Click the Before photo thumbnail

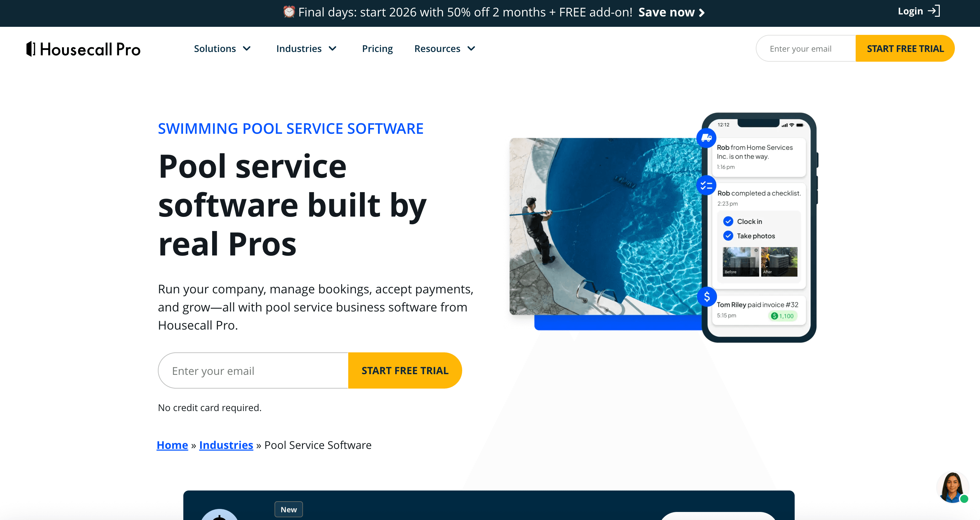tap(740, 261)
